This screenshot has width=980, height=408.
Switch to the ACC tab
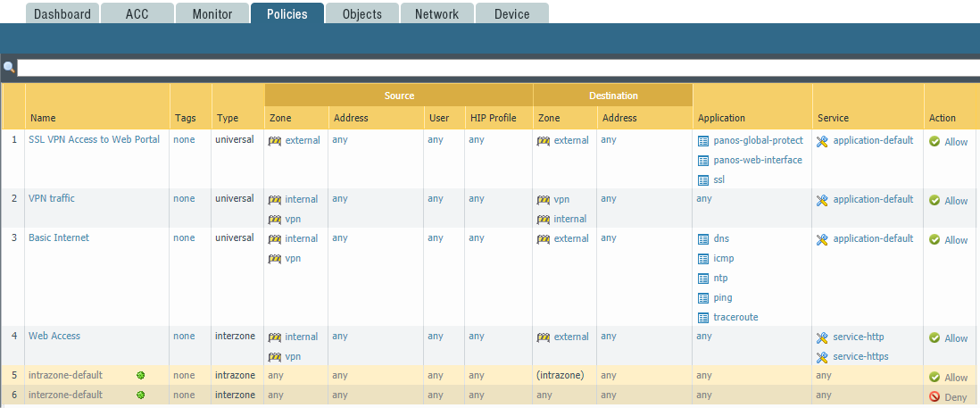(x=137, y=13)
